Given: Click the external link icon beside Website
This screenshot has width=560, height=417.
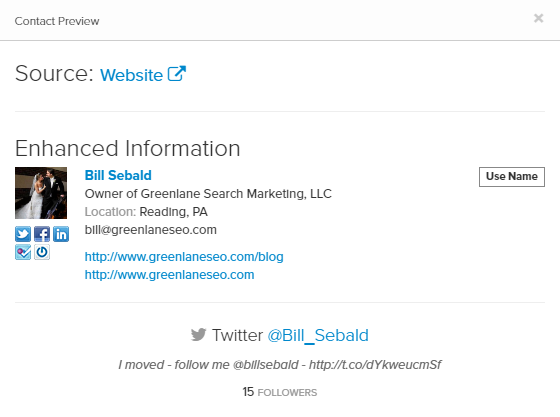Looking at the screenshot, I should click(x=177, y=74).
